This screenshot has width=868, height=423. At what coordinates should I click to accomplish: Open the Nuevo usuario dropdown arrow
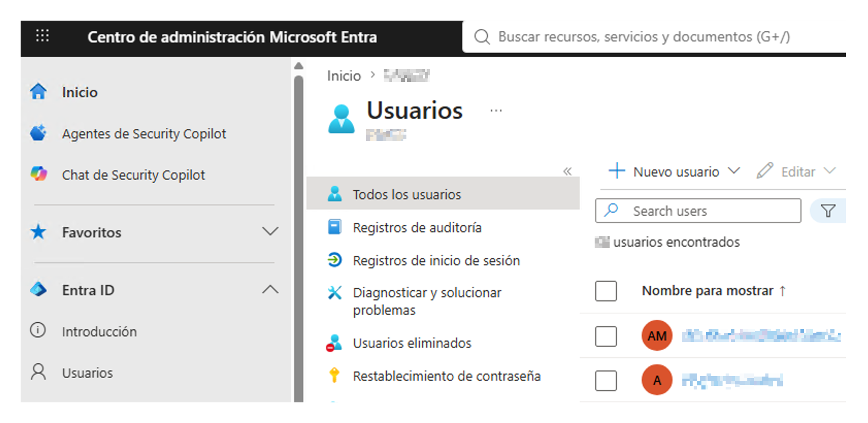click(734, 170)
